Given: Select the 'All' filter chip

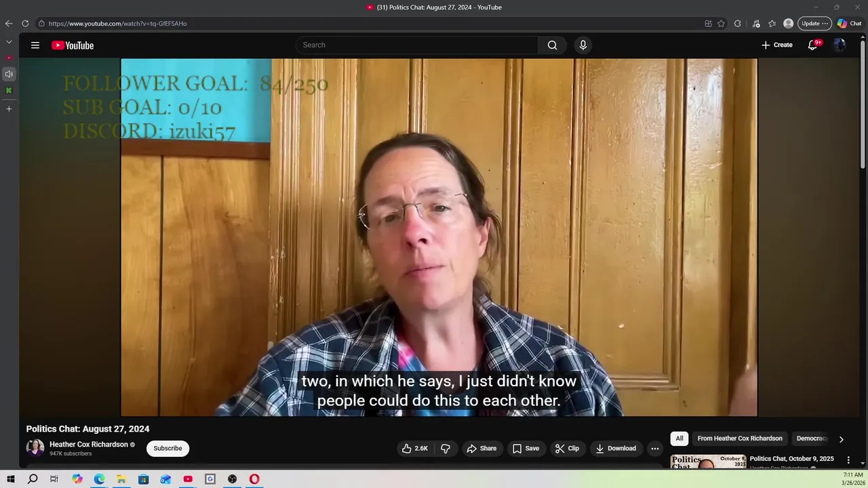Looking at the screenshot, I should point(679,439).
